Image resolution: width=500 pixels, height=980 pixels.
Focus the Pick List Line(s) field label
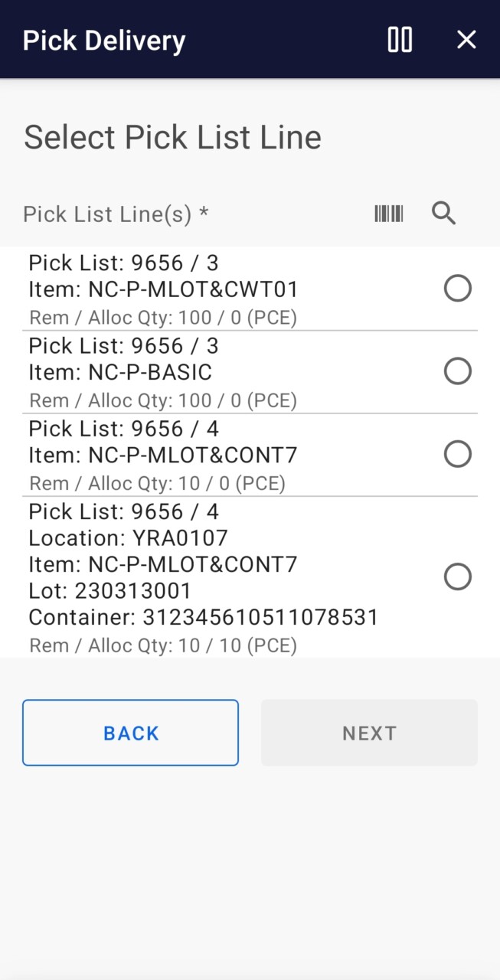pyautogui.click(x=116, y=214)
